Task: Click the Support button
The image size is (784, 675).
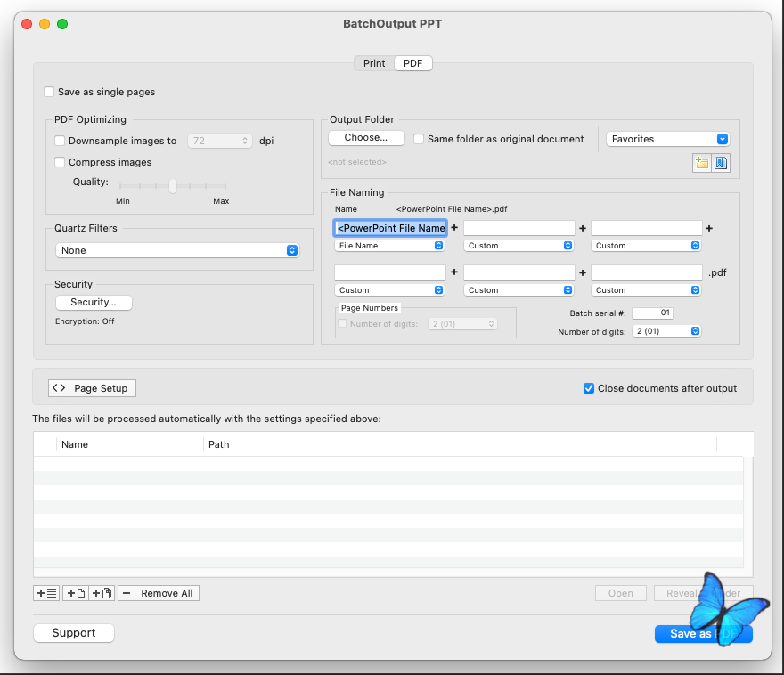Action: click(x=73, y=633)
